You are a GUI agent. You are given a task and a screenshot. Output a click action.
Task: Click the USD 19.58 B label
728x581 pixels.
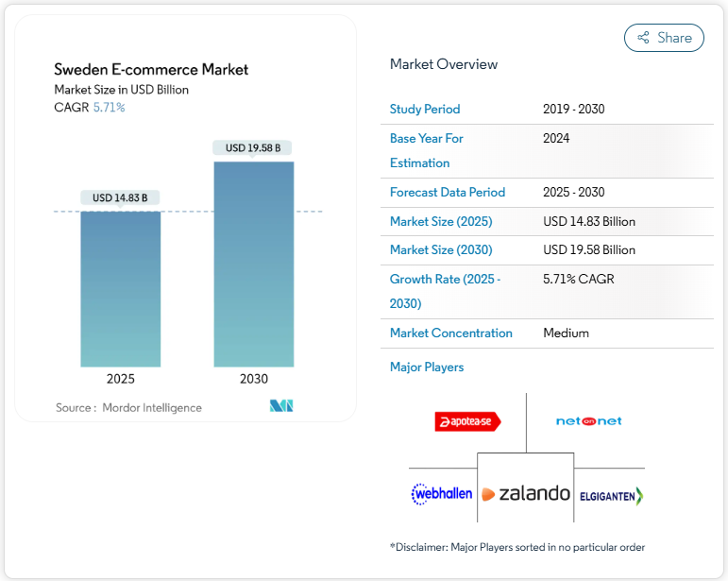(x=253, y=147)
